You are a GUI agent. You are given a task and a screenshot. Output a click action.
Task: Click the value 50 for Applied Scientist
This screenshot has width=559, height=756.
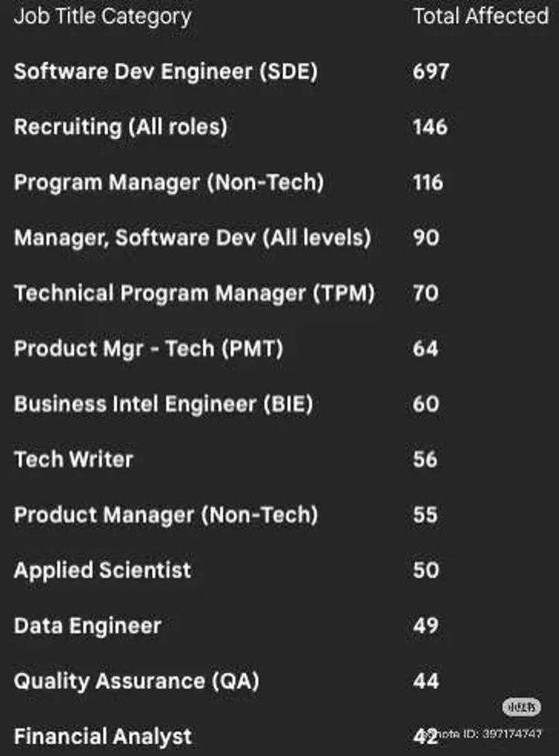[x=426, y=570]
